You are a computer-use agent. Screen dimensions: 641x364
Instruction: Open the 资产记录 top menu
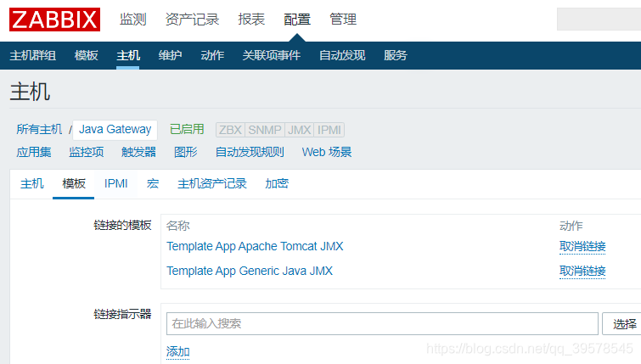[x=192, y=20]
